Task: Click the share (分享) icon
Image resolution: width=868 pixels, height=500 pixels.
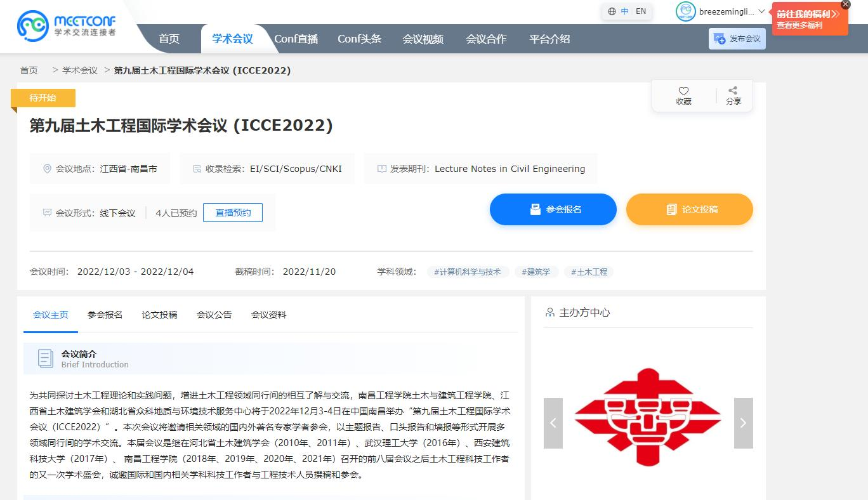Action: click(x=733, y=91)
